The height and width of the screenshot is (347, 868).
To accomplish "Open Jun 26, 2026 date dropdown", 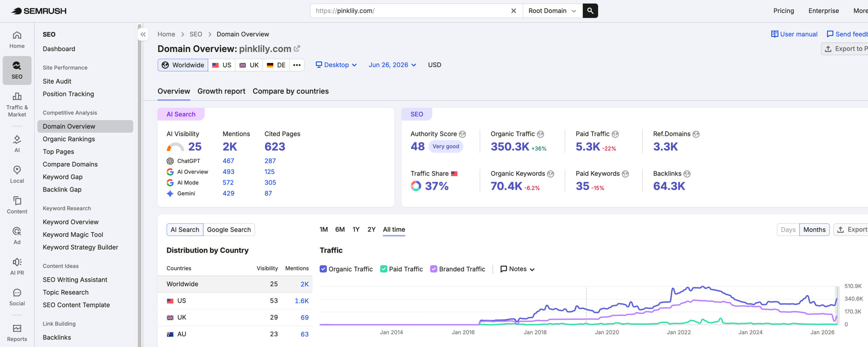I will pos(392,65).
